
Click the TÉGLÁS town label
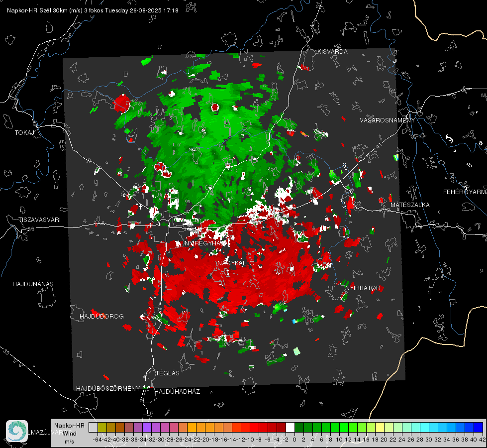pyautogui.click(x=168, y=373)
